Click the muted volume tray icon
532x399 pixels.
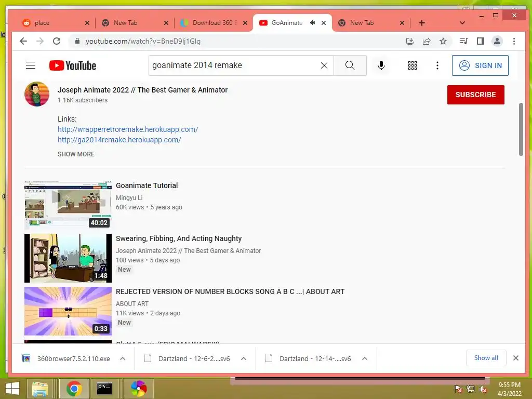pos(483,389)
